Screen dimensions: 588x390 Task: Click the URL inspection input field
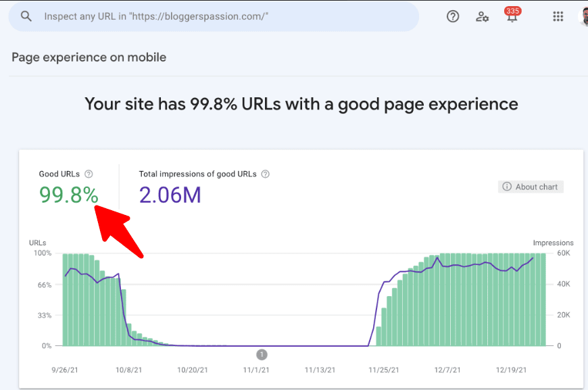click(203, 16)
